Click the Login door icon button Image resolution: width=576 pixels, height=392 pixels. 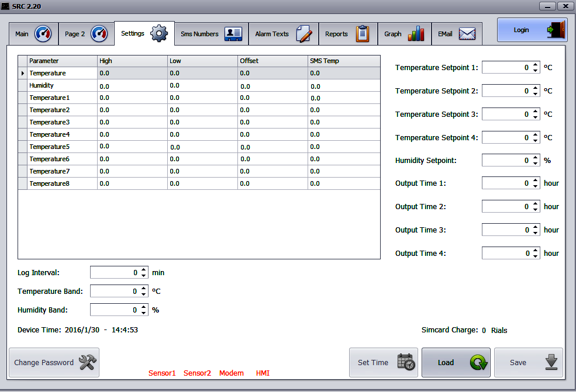point(532,30)
